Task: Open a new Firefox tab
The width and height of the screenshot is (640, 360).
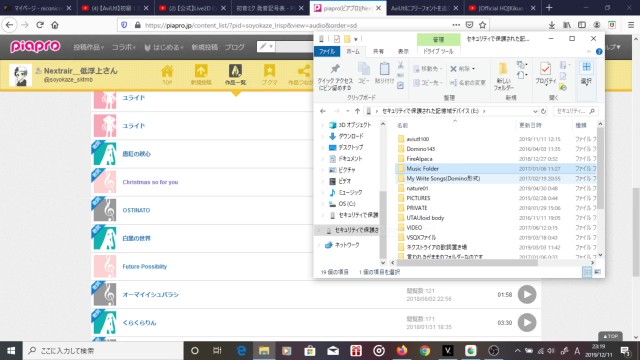Action: (x=549, y=8)
